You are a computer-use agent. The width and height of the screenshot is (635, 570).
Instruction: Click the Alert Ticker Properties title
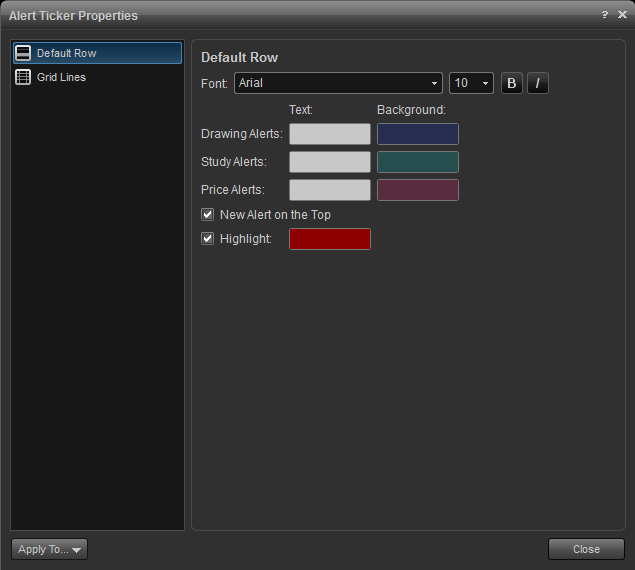point(73,16)
